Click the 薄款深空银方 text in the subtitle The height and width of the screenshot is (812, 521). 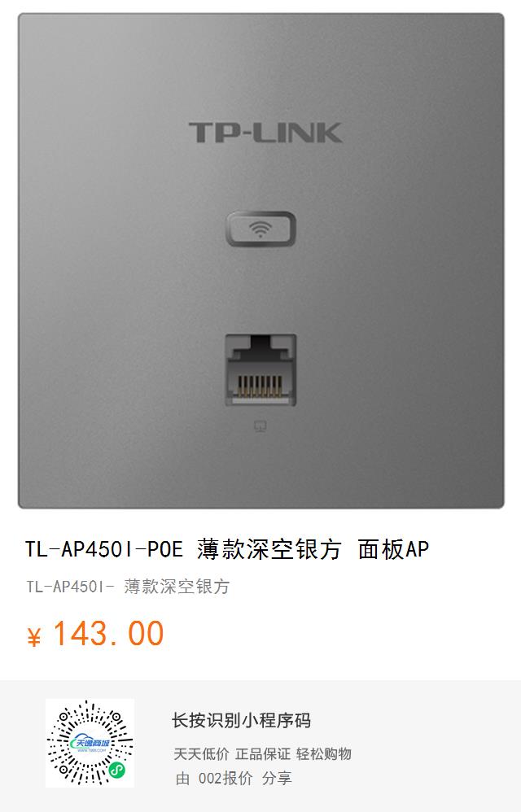pos(177,587)
